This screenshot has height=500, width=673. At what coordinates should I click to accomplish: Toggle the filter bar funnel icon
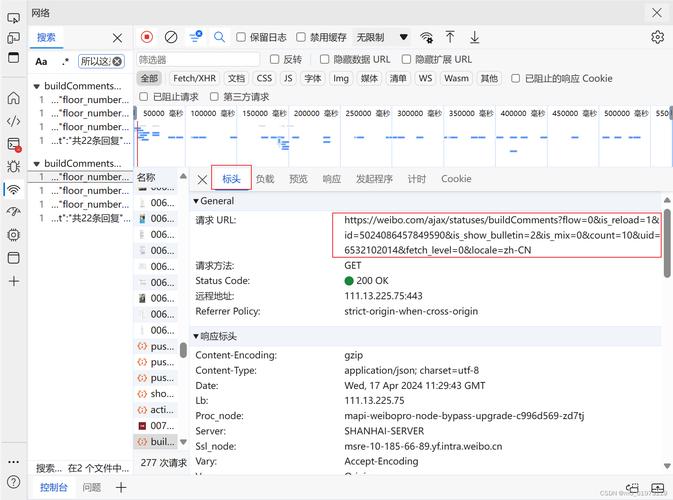196,37
